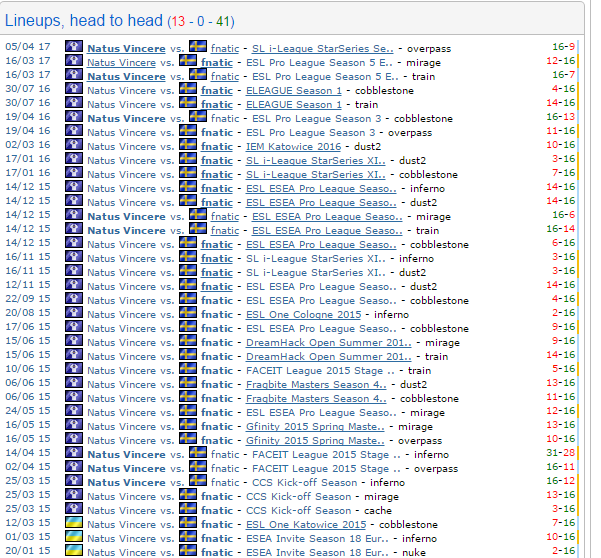Click Swedish flag in 30/07 16 train row
Viewport: 601px width, 558px height.
tap(188, 102)
